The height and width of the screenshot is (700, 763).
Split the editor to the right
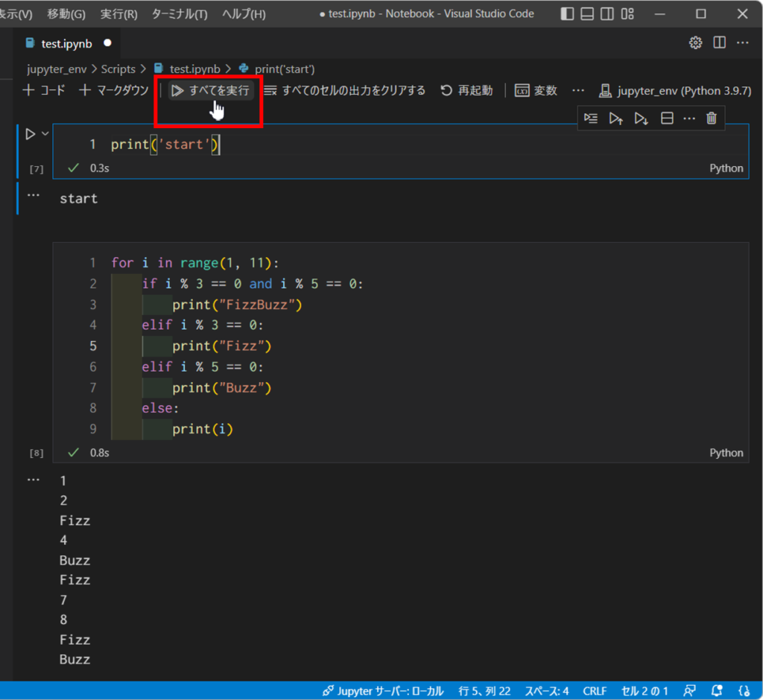pyautogui.click(x=719, y=42)
